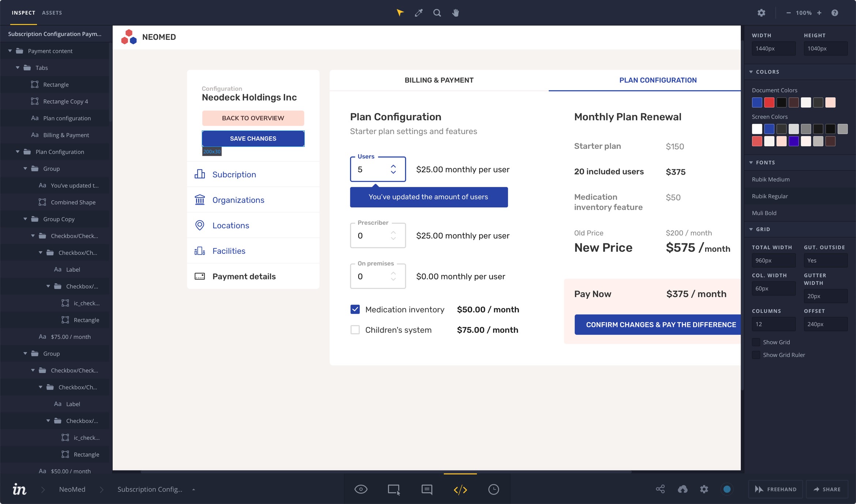
Task: Click the cloud download icon
Action: 683,489
